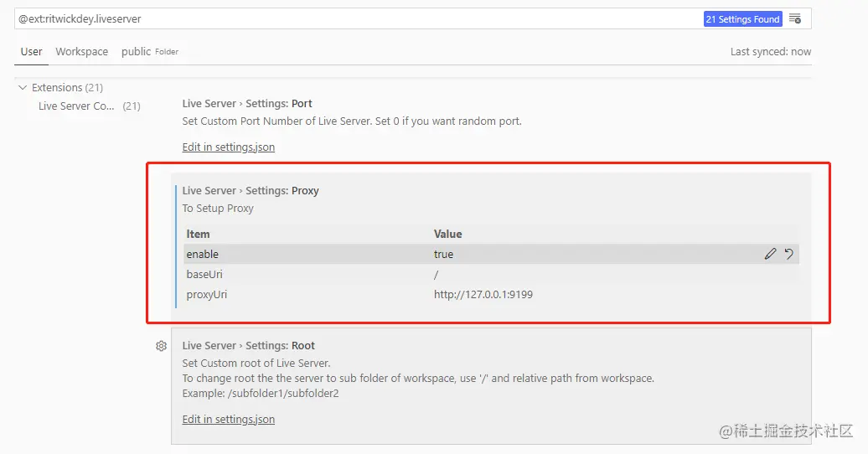This screenshot has height=454, width=868.
Task: Switch to the Workspace settings tab
Action: (82, 52)
